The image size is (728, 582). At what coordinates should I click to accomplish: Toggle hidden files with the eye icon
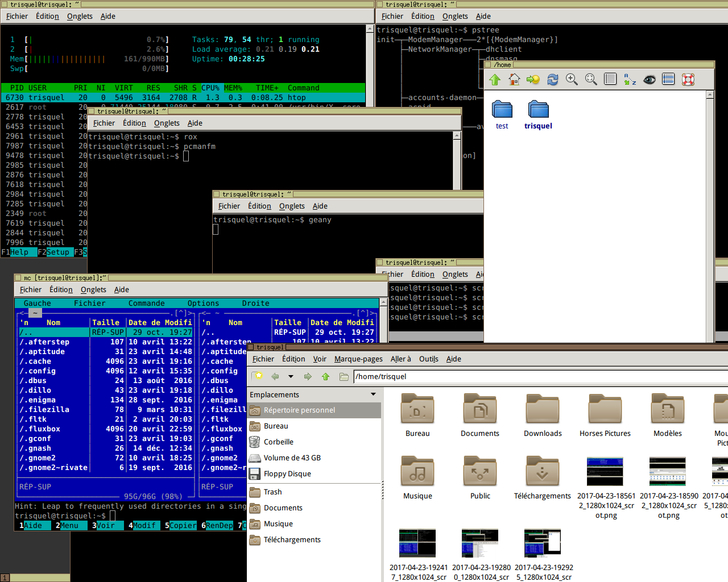tap(649, 80)
